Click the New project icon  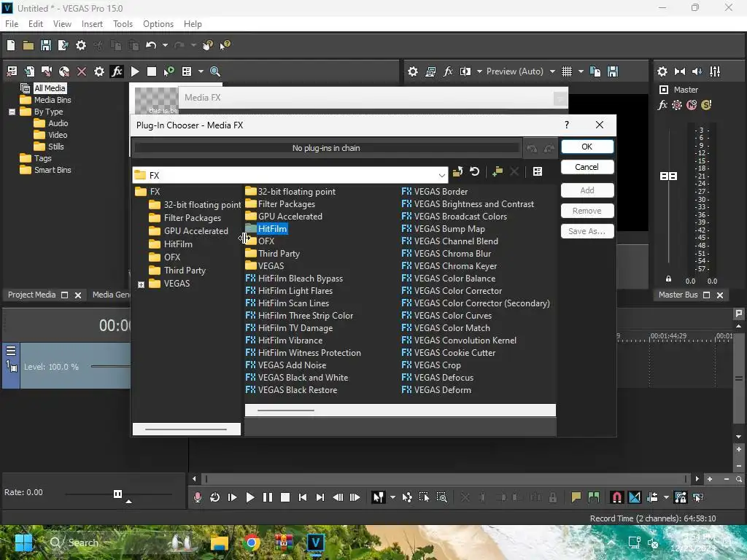11,45
